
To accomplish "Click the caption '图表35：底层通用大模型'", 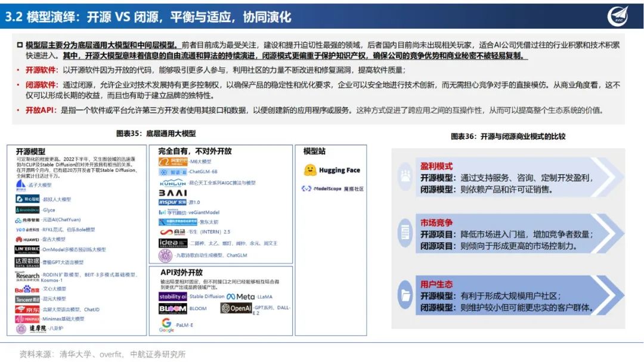I will [x=156, y=134].
